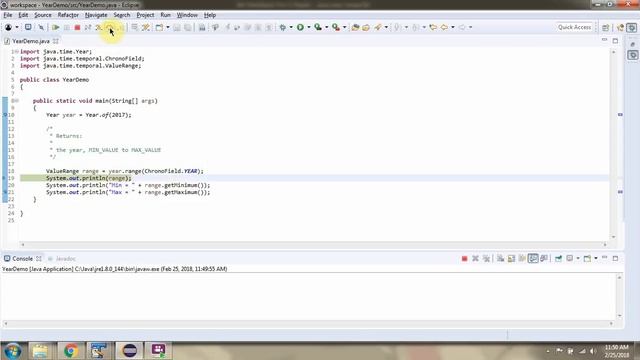Click the Windows Start button
Image resolution: width=640 pixels, height=360 pixels.
(13, 351)
